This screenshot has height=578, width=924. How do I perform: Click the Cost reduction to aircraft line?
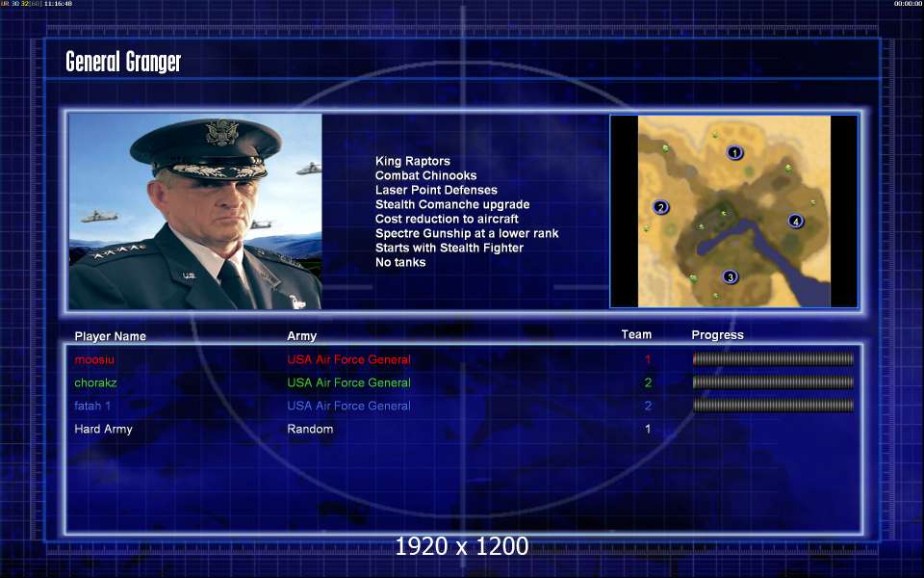point(447,219)
